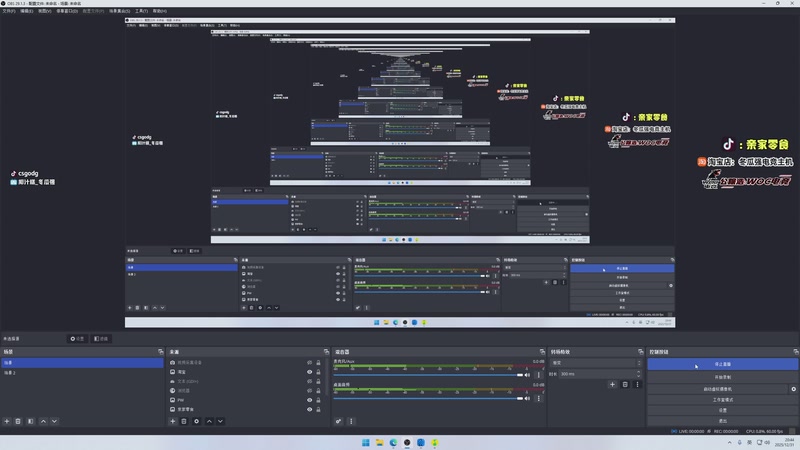
Task: Select 场景 2 in the scenes list
Action: (82, 373)
